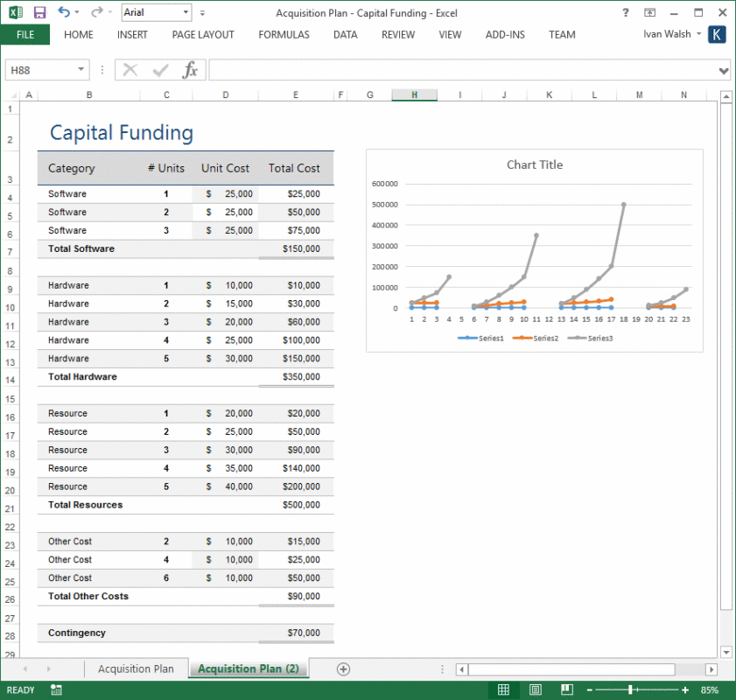Click the New Sheet plus button

[342, 668]
